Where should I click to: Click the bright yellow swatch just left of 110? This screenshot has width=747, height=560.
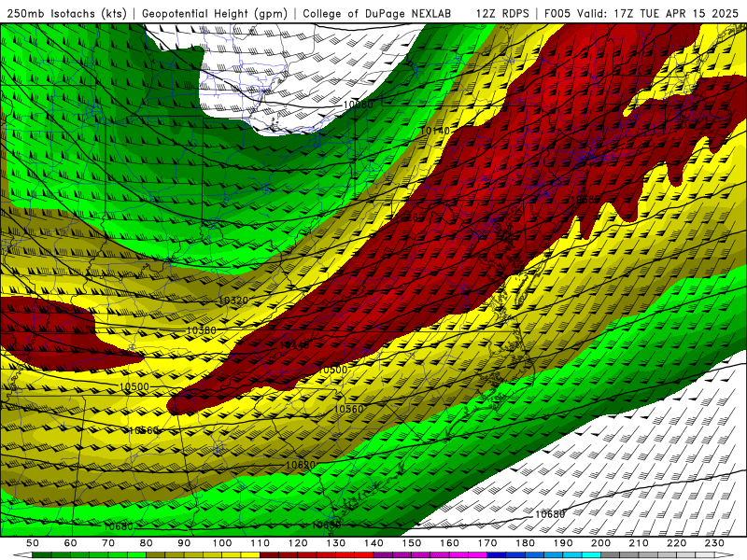[x=250, y=555]
